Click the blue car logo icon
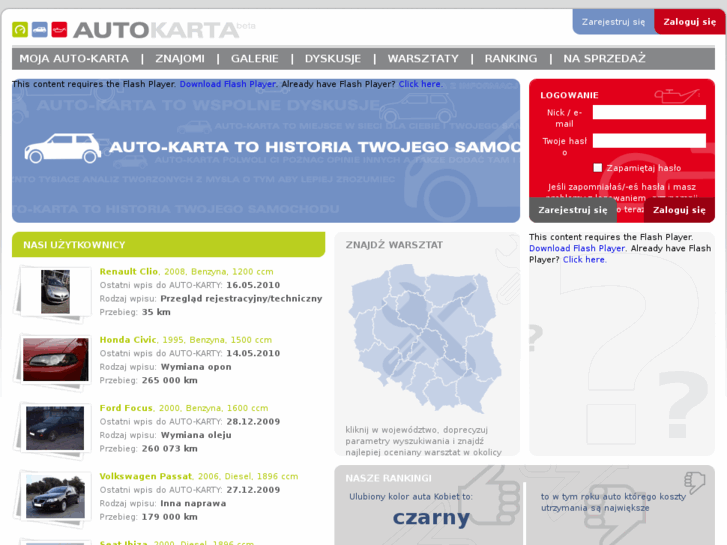The image size is (727, 545). [39, 30]
